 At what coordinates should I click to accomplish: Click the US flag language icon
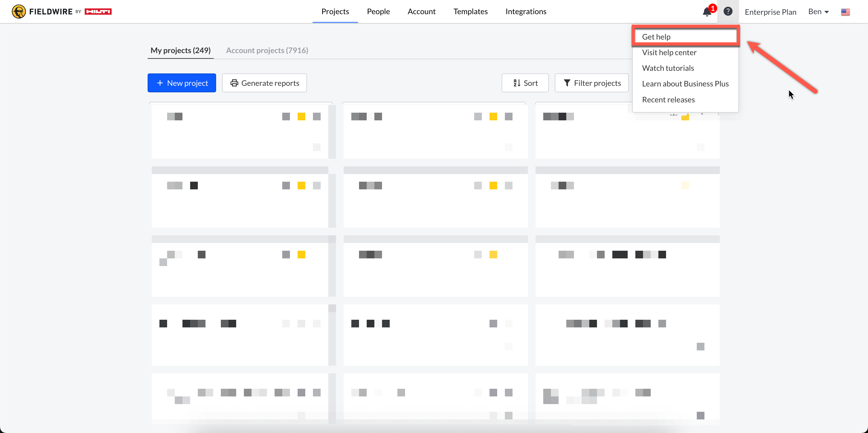coord(845,12)
